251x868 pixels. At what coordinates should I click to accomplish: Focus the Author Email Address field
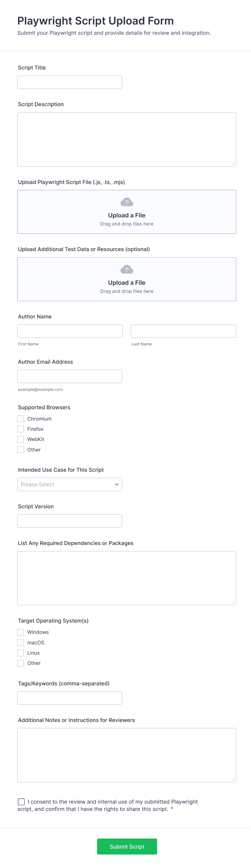tap(70, 376)
